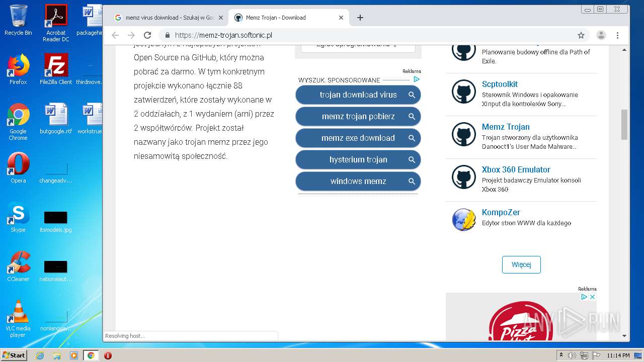Open volume speaker icon in tray
The height and width of the screenshot is (362, 644).
coord(572,355)
